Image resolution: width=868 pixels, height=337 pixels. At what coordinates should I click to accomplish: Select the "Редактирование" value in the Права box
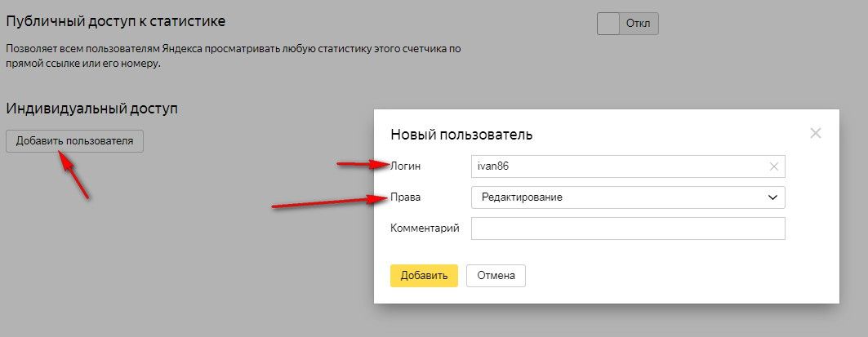[x=523, y=197]
